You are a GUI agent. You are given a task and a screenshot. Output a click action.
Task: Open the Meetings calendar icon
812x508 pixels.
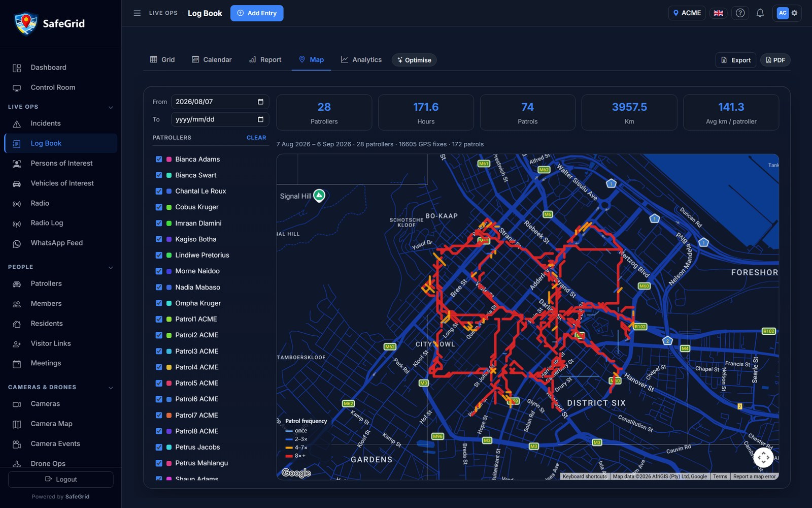[x=17, y=364]
